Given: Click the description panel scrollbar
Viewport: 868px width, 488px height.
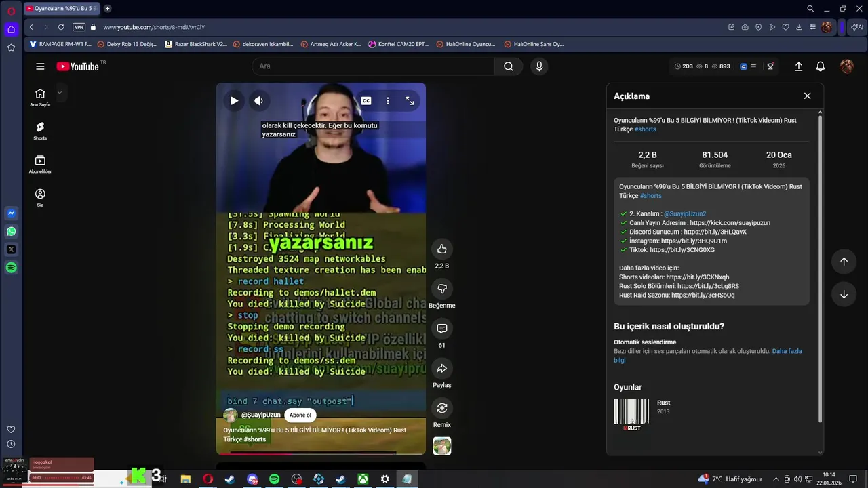Looking at the screenshot, I should click(x=821, y=268).
